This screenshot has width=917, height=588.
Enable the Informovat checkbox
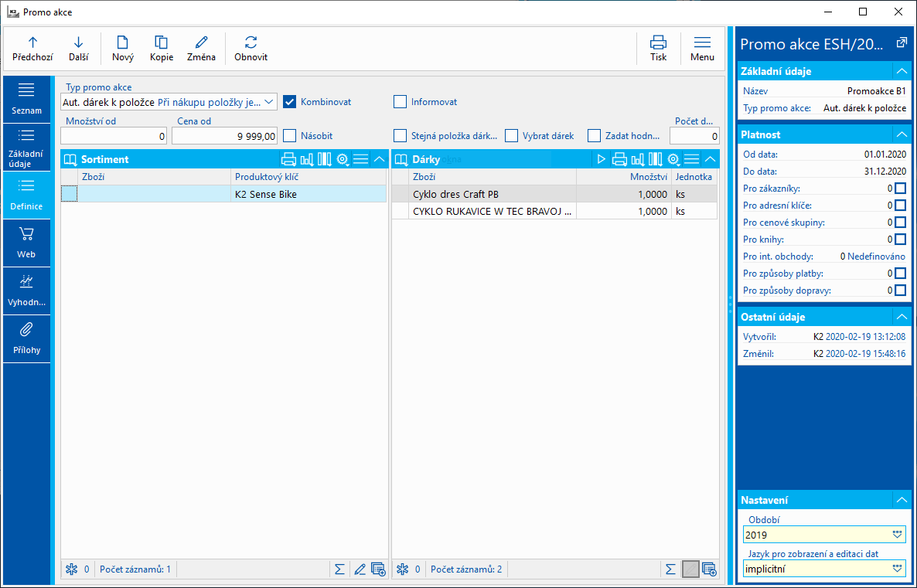coord(400,102)
